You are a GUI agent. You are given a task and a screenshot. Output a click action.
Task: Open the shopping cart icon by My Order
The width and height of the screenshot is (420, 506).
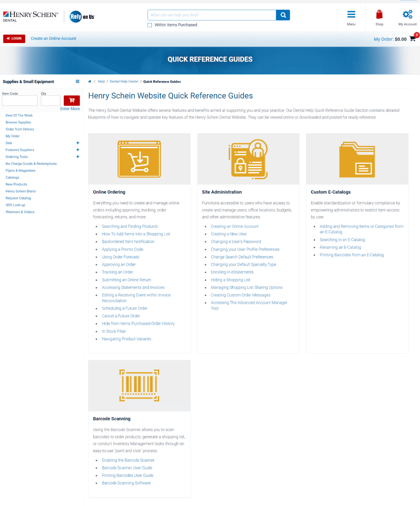413,39
